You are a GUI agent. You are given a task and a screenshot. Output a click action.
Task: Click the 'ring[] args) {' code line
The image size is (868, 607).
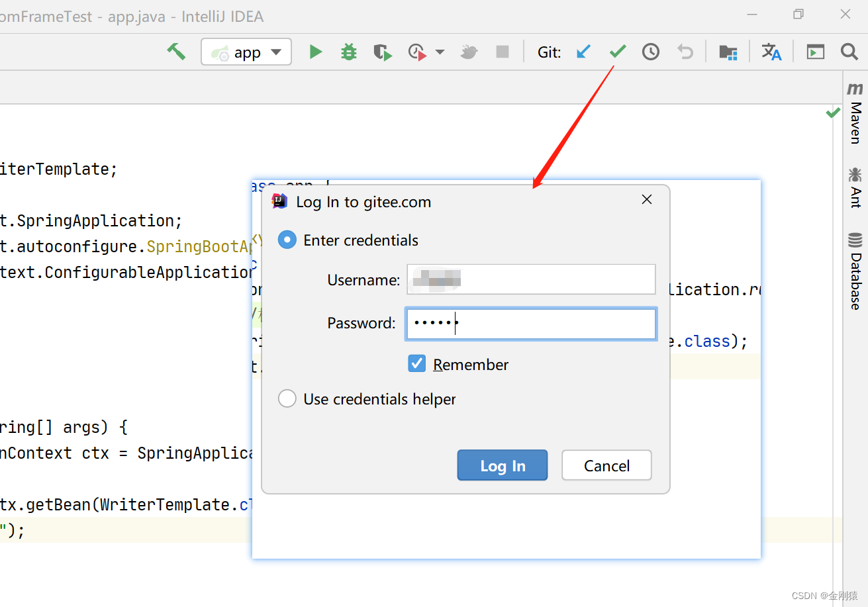(64, 427)
